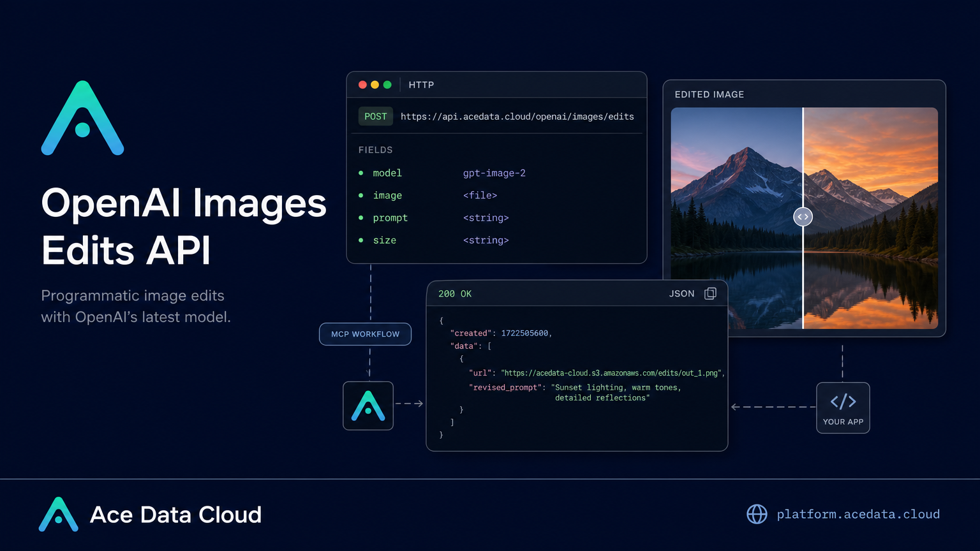
Task: Click the "YOUR APP" label
Action: pos(843,422)
